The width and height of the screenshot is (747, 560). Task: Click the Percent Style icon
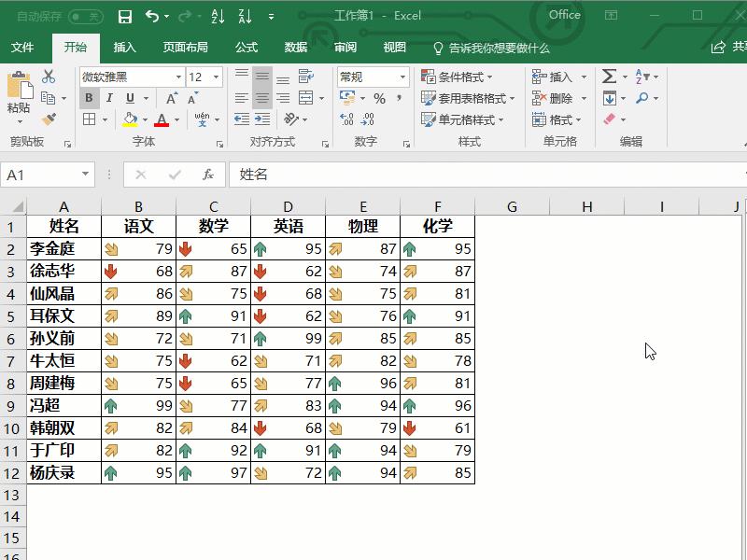coord(379,98)
